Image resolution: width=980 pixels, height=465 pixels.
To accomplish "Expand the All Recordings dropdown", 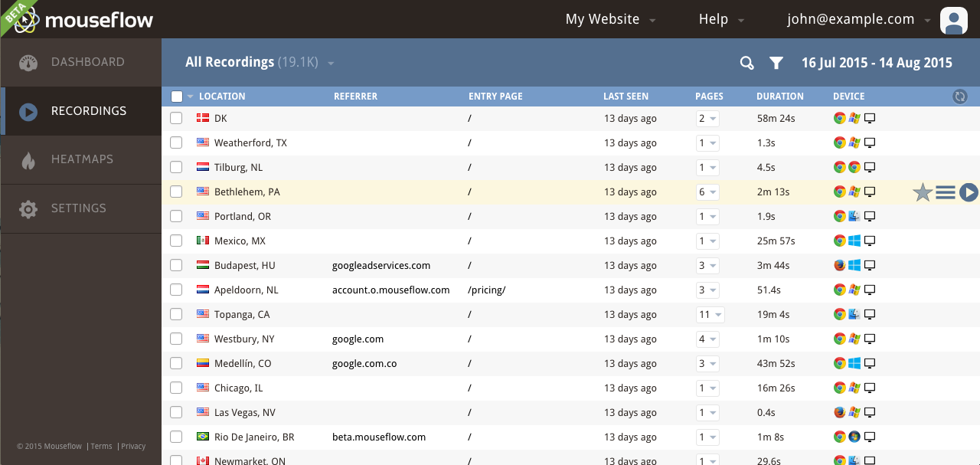I will (260, 63).
